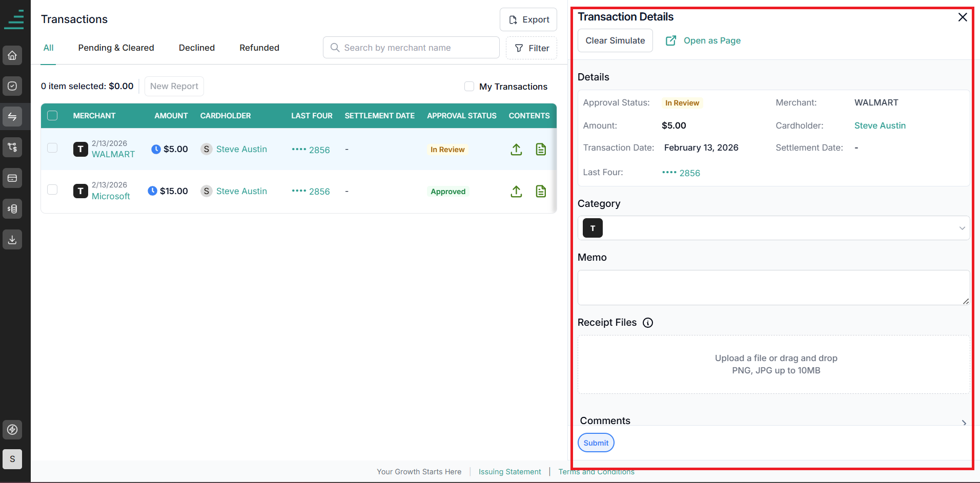Click the pending clock icon beside $15.00

click(152, 191)
